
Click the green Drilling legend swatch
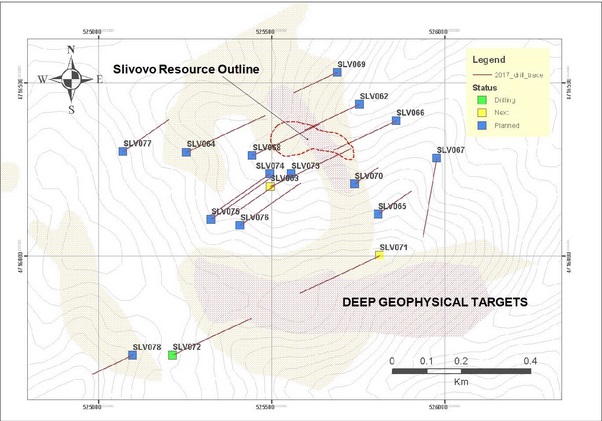coord(480,99)
